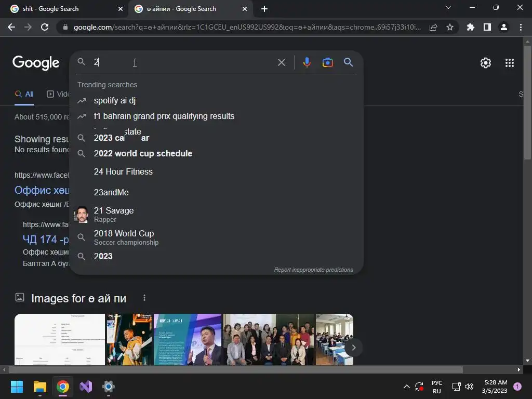Open clock and date flyout
This screenshot has height=399, width=532.
[495, 387]
